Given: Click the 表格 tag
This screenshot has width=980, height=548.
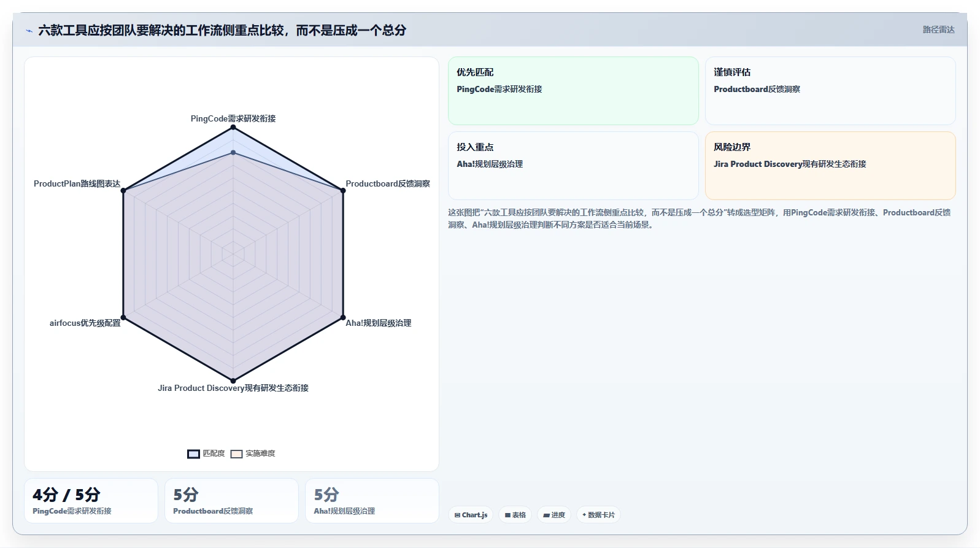Looking at the screenshot, I should [515, 515].
